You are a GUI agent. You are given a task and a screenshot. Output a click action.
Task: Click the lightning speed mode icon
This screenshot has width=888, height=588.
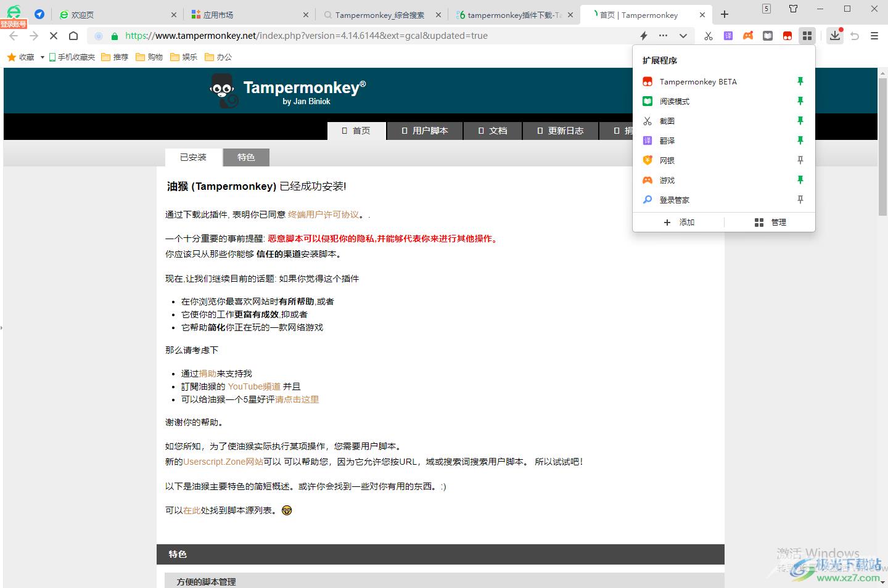[644, 36]
